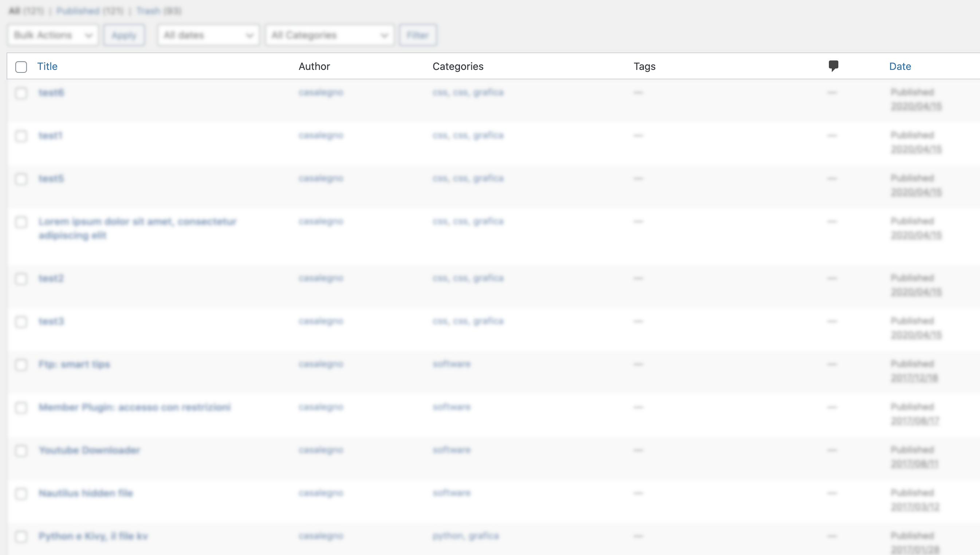Sort posts by Title
This screenshot has width=980, height=555.
pyautogui.click(x=47, y=66)
